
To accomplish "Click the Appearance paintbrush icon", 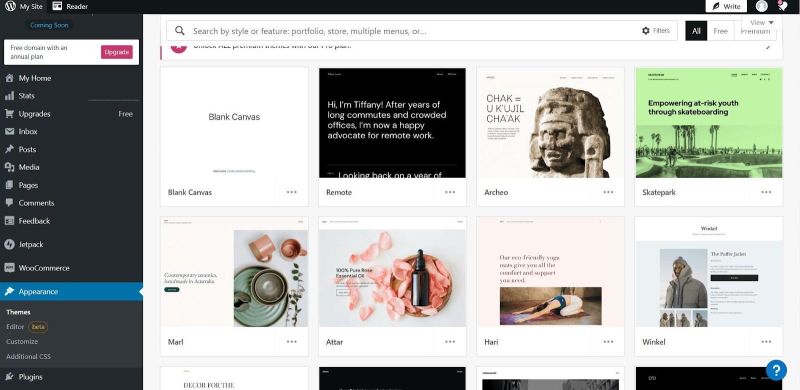I will tap(9, 291).
